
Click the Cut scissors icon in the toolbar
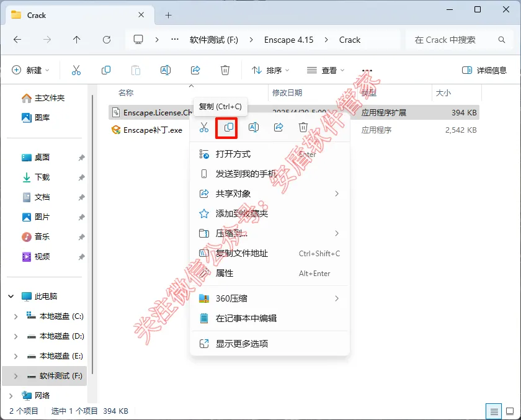pyautogui.click(x=76, y=70)
